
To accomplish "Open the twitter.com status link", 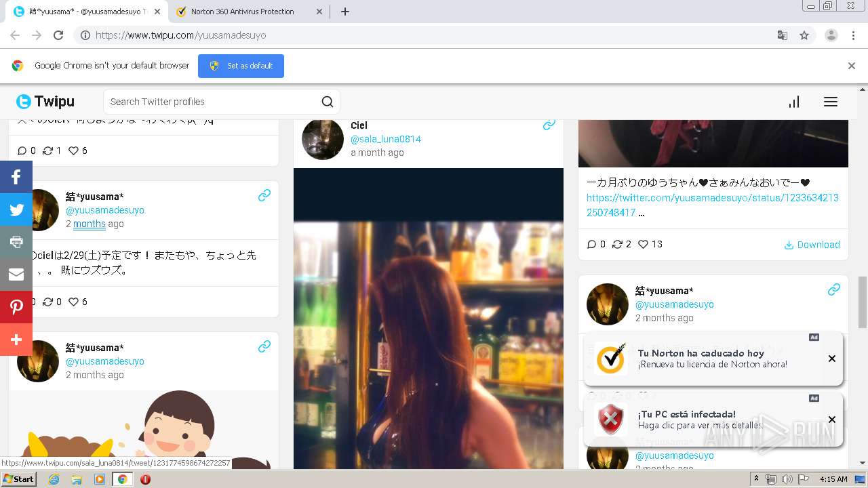I will [713, 205].
